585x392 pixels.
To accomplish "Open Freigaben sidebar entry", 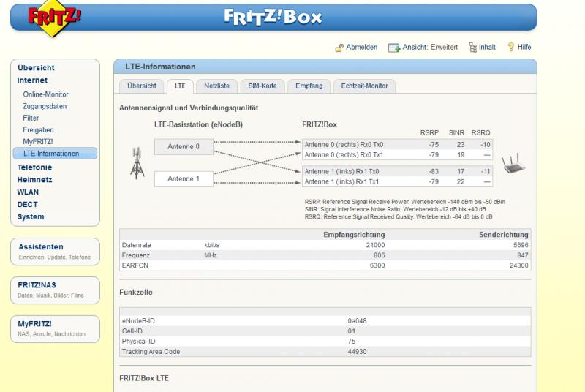I will [x=38, y=129].
